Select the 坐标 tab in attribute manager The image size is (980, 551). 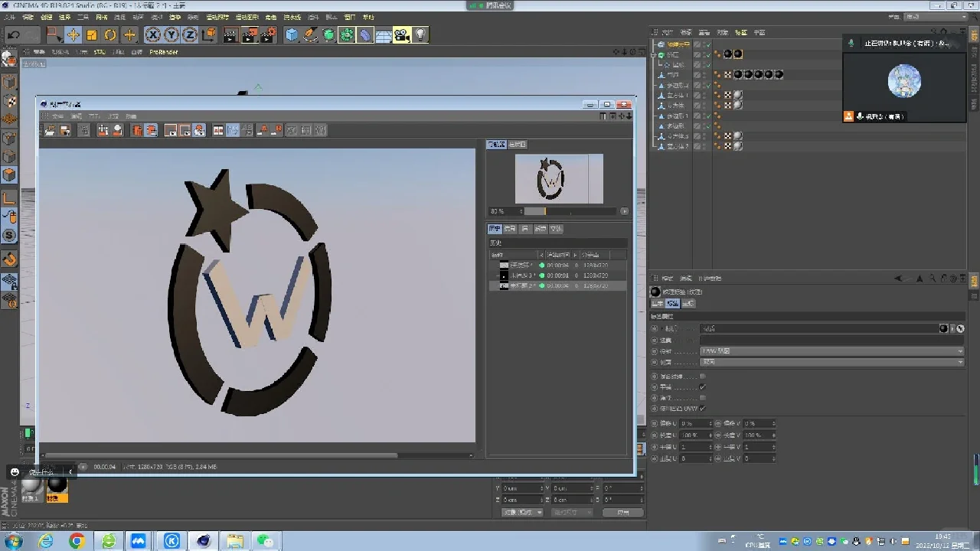point(688,304)
